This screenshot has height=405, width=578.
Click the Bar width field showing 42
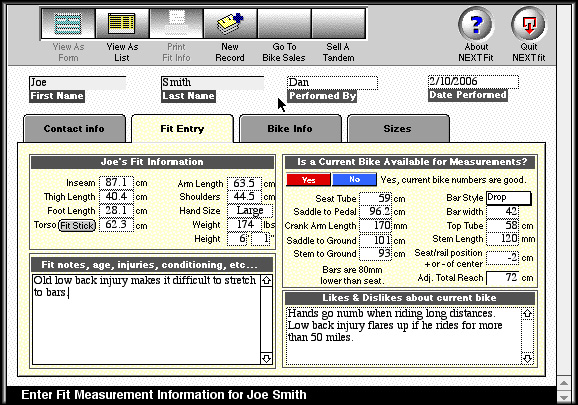click(502, 212)
